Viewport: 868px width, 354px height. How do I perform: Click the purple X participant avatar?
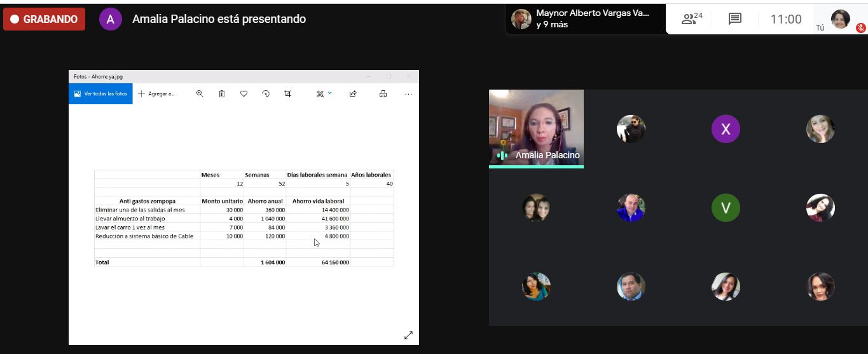pos(726,129)
